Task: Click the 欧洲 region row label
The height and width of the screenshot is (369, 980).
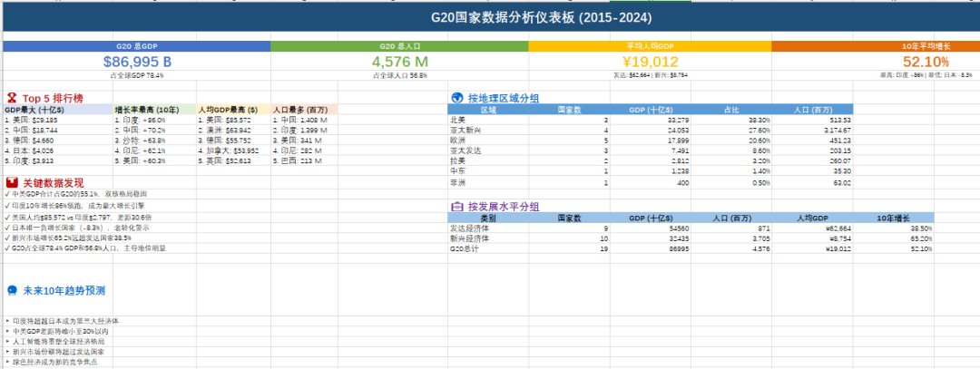Action: point(456,141)
